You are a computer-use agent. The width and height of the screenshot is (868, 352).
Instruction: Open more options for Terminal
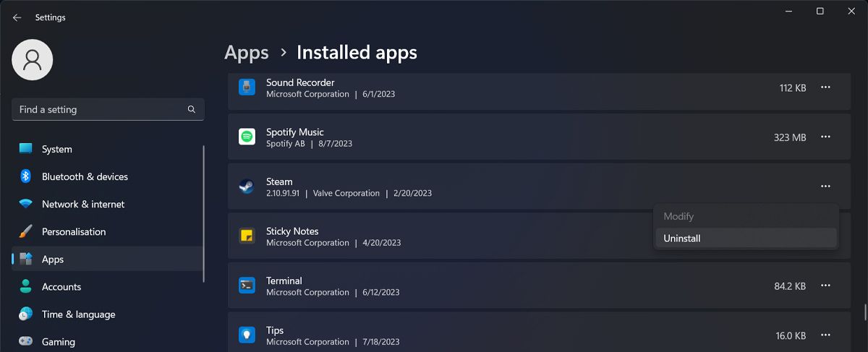pyautogui.click(x=825, y=286)
